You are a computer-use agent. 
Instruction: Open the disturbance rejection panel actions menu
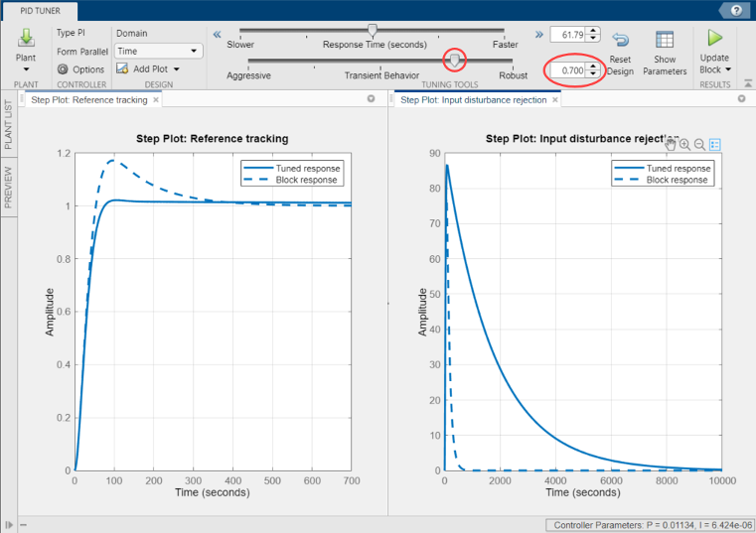point(741,99)
